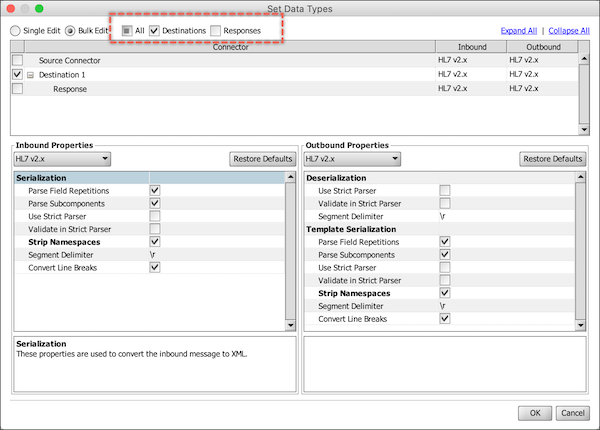Select the Bulk Edit radio button
Image resolution: width=600 pixels, height=430 pixels.
[70, 31]
